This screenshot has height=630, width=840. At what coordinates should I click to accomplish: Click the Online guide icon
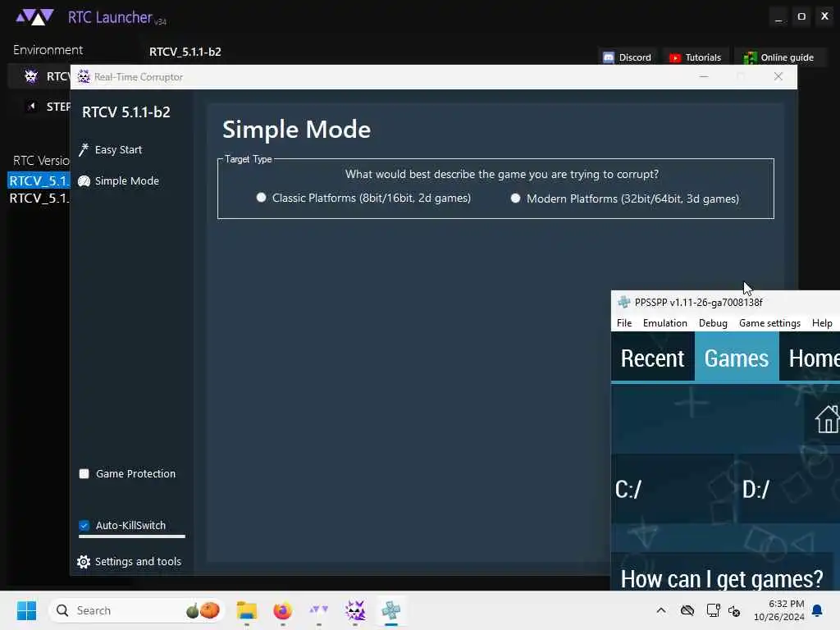(x=750, y=57)
